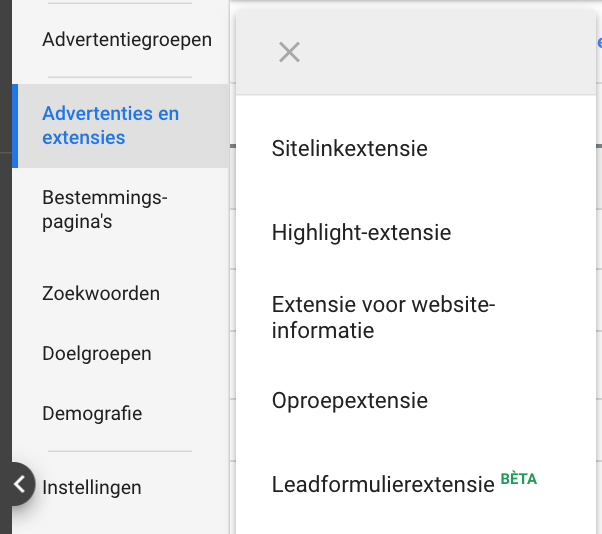The width and height of the screenshot is (602, 534).
Task: Collapse the left navigation sidebar
Action: pos(18,484)
